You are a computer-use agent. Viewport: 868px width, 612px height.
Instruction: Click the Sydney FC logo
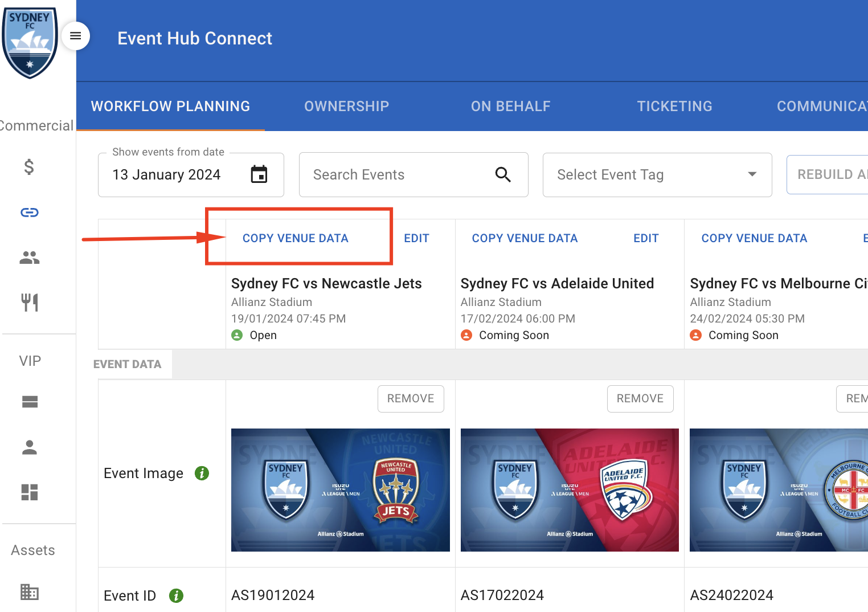(x=30, y=43)
